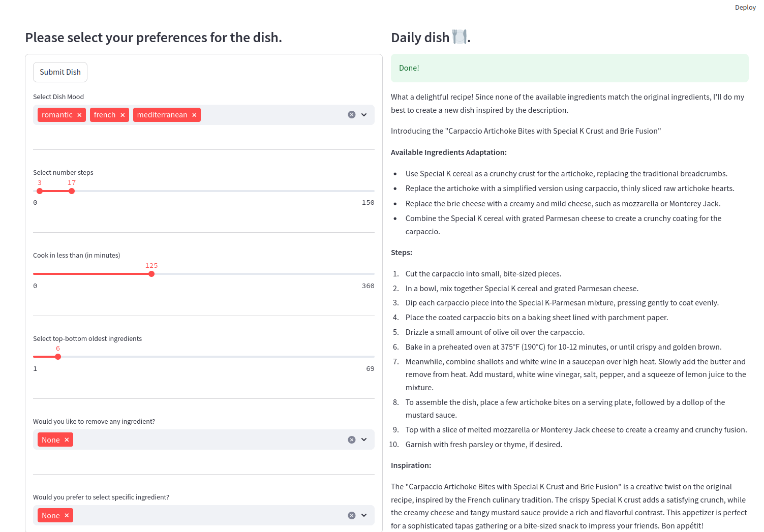Select the upper handle (17) of steps slider
764x532 pixels.
pos(72,191)
